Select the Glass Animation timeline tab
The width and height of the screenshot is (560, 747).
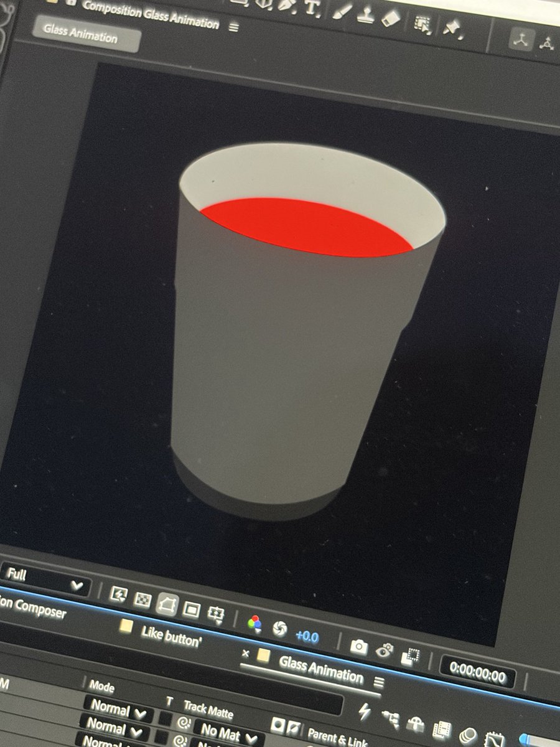[320, 669]
